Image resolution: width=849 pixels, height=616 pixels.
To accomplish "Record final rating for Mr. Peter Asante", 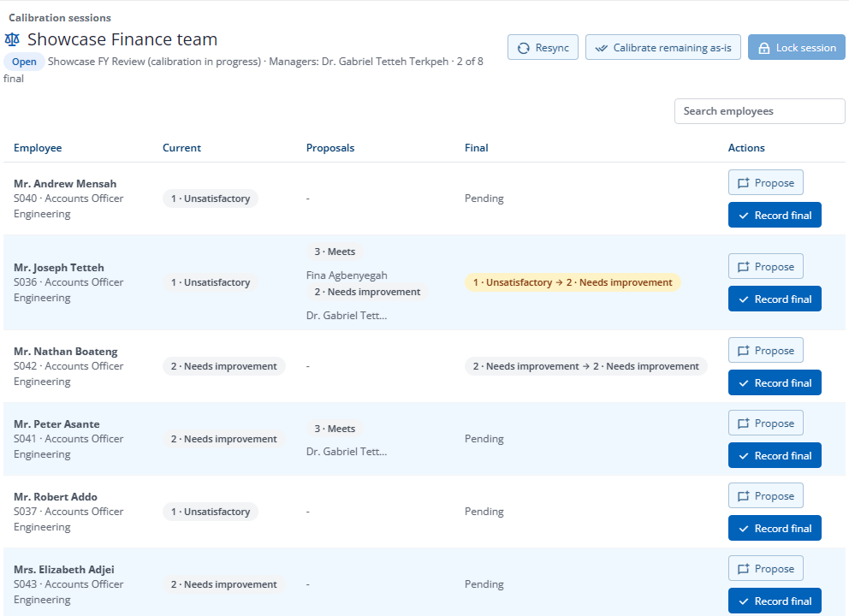I will tap(775, 456).
